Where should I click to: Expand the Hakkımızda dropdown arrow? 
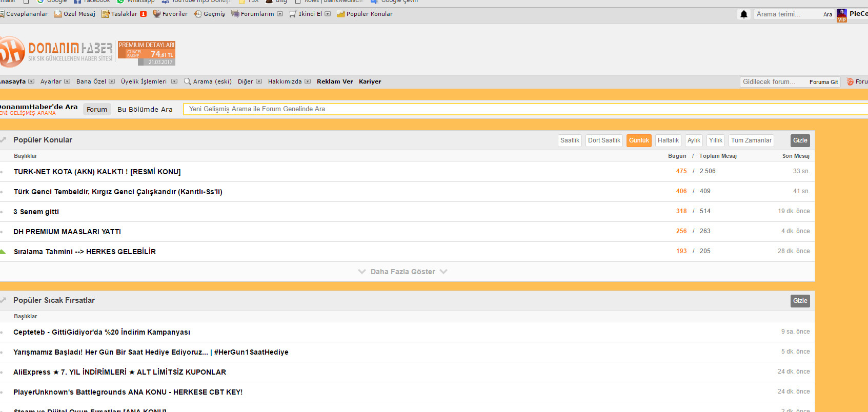point(308,81)
